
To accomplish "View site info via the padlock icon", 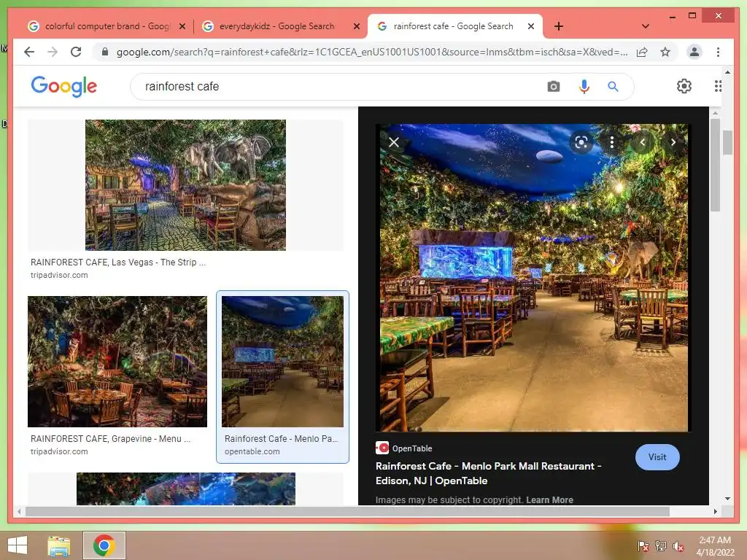I will point(105,52).
